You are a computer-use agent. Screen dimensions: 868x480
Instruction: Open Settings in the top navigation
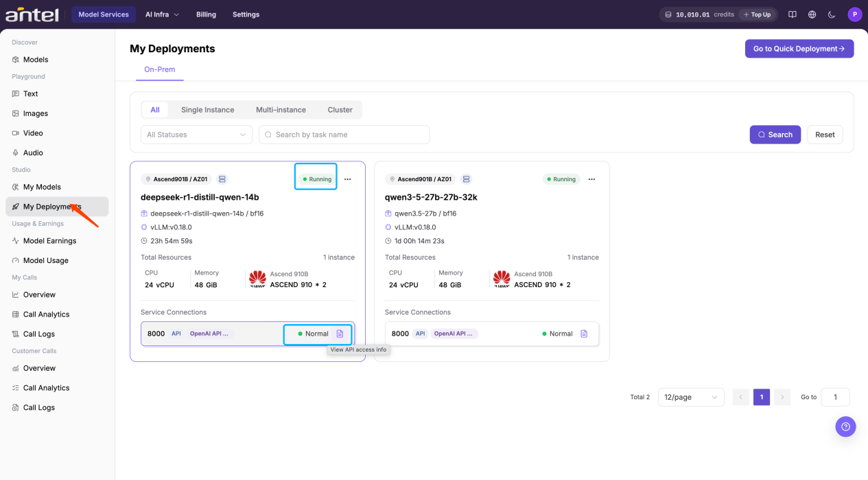[x=246, y=14]
